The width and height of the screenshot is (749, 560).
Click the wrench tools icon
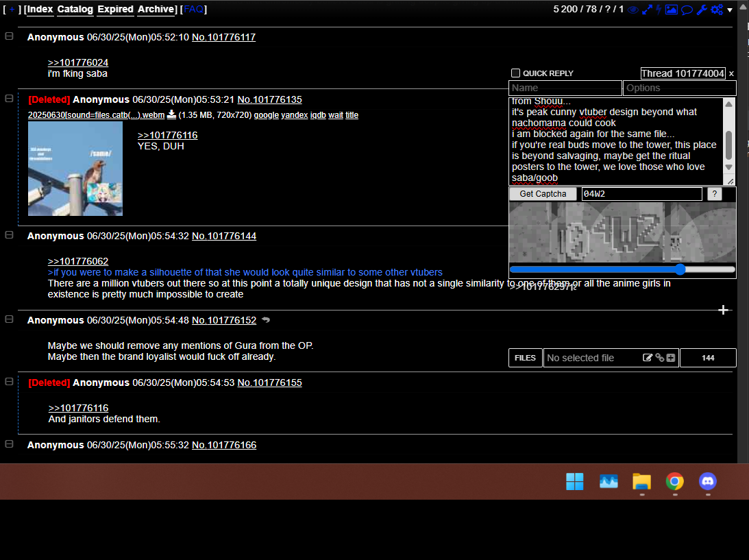click(x=702, y=10)
